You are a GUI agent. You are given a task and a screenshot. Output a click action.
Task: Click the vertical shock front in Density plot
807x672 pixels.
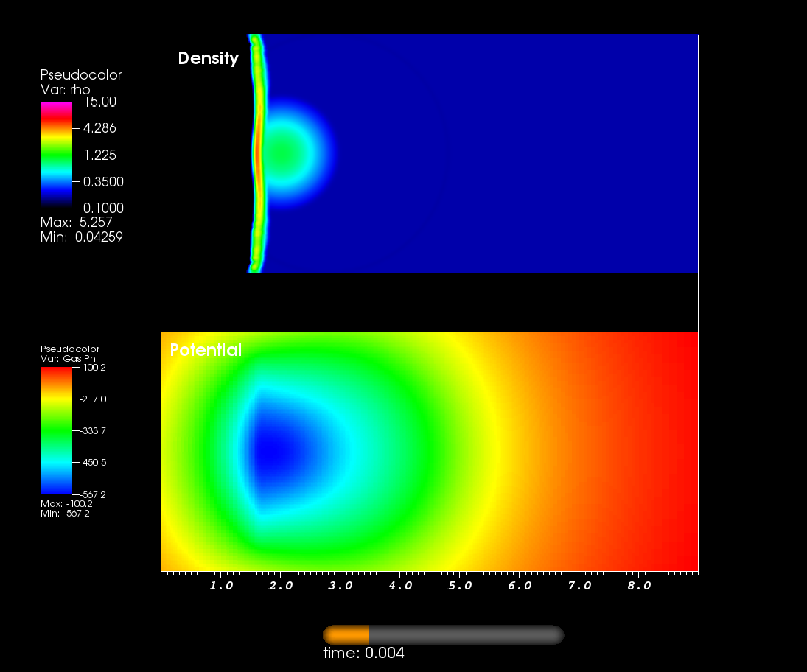[x=257, y=155]
